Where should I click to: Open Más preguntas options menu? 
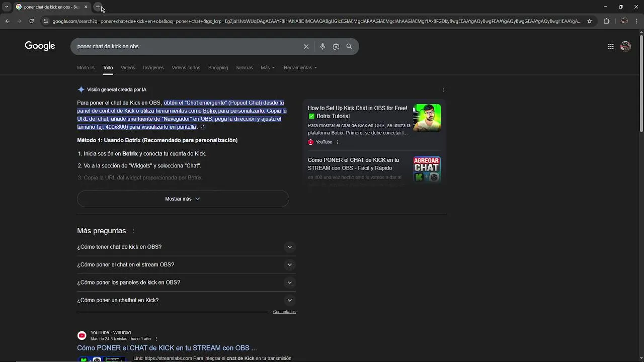[x=133, y=231]
